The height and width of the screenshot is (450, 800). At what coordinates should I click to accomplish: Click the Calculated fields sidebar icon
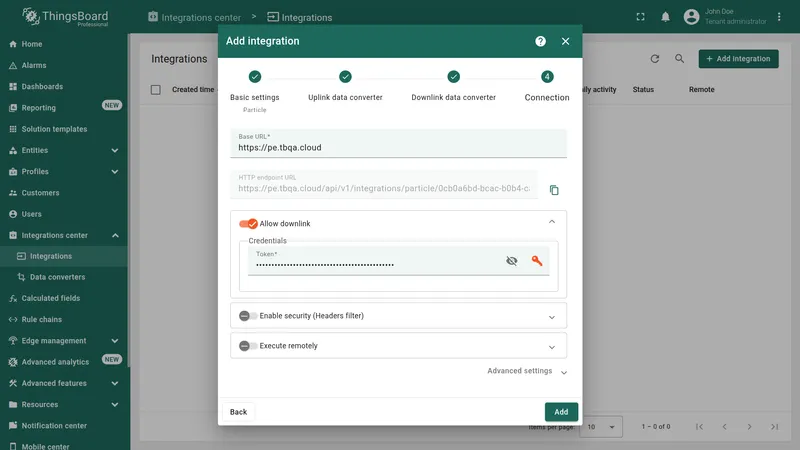tap(13, 298)
